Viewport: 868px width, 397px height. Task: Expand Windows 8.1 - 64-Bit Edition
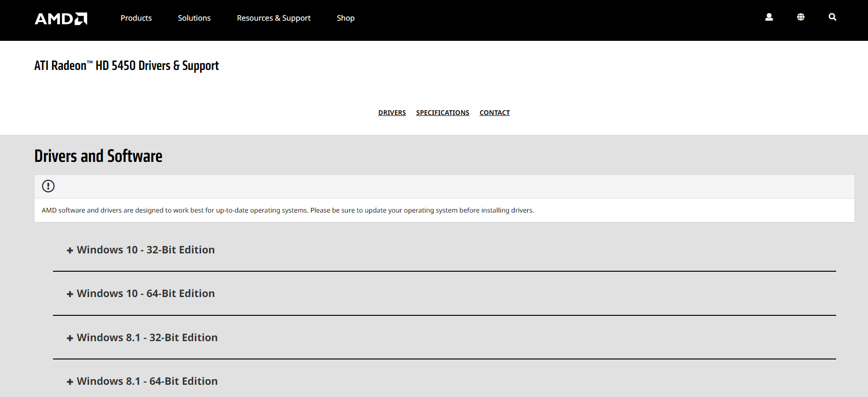coord(142,381)
